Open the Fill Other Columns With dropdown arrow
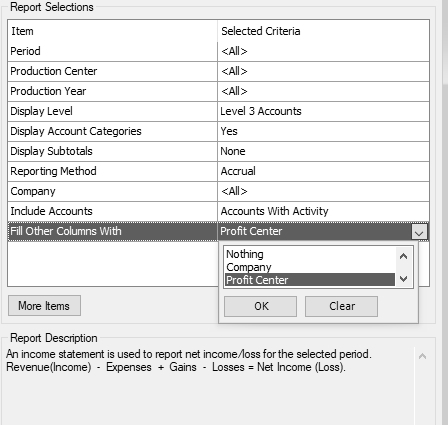This screenshot has width=448, height=425. pyautogui.click(x=419, y=231)
